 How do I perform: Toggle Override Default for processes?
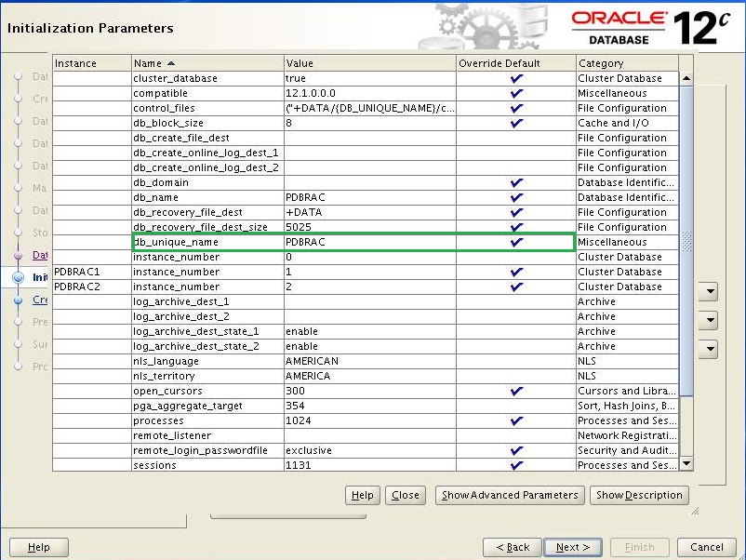pos(516,420)
